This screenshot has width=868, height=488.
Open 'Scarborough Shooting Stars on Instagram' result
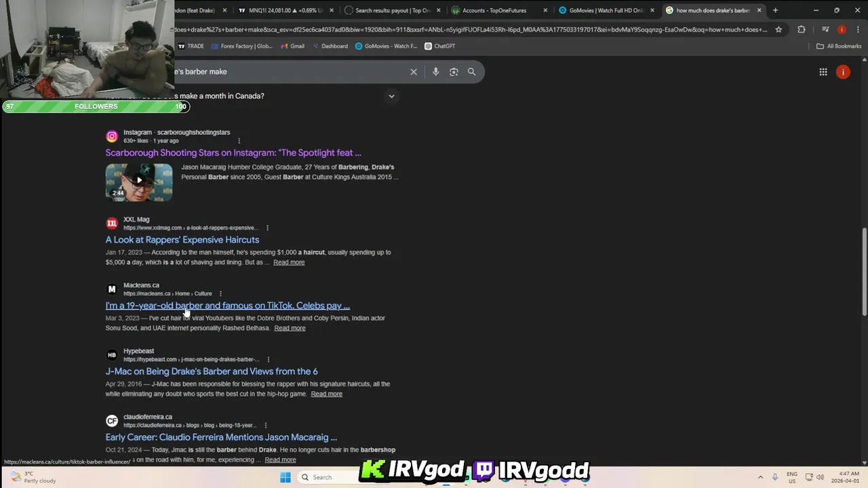(x=233, y=153)
